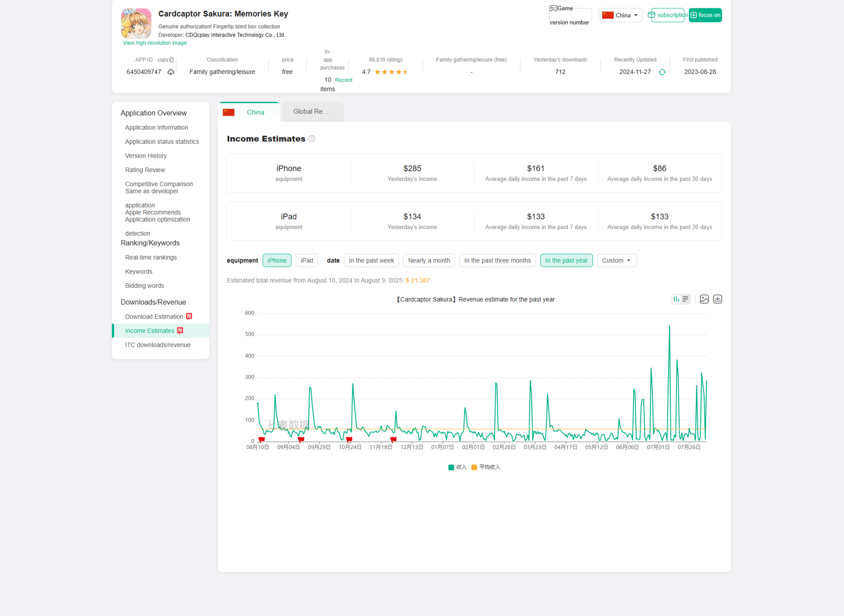Click the subscription button
This screenshot has width=844, height=616.
coord(668,15)
